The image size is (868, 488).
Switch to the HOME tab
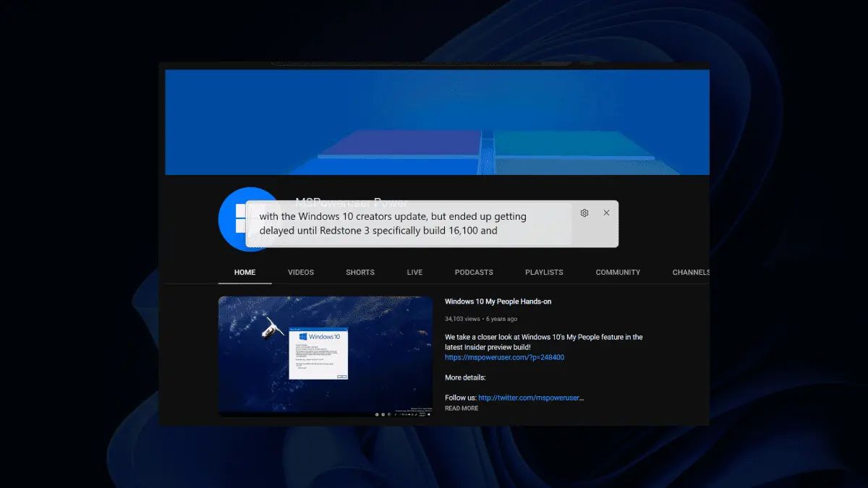(x=245, y=273)
